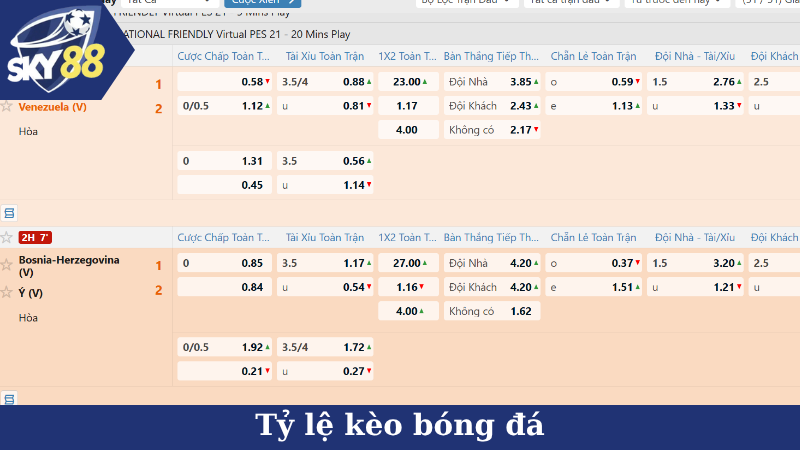Open more markets icon below Venezuela match

9,213
